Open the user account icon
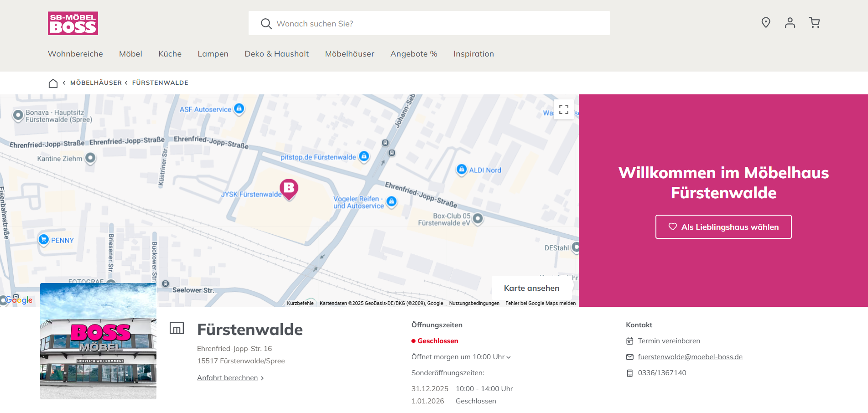 point(790,22)
